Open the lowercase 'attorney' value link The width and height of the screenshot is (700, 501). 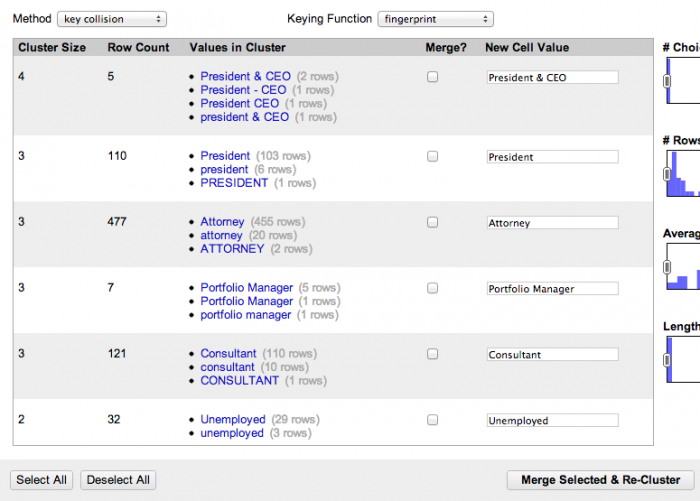point(221,235)
